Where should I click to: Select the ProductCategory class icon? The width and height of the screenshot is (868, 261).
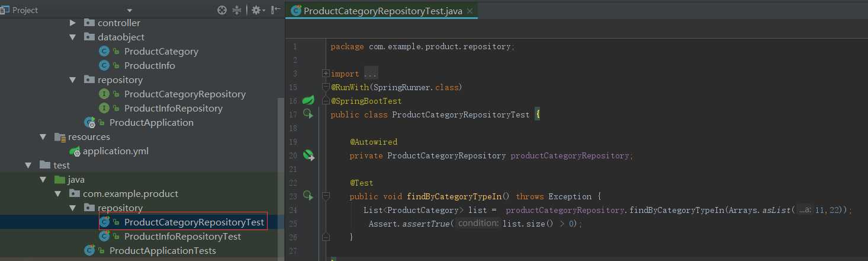coord(104,52)
